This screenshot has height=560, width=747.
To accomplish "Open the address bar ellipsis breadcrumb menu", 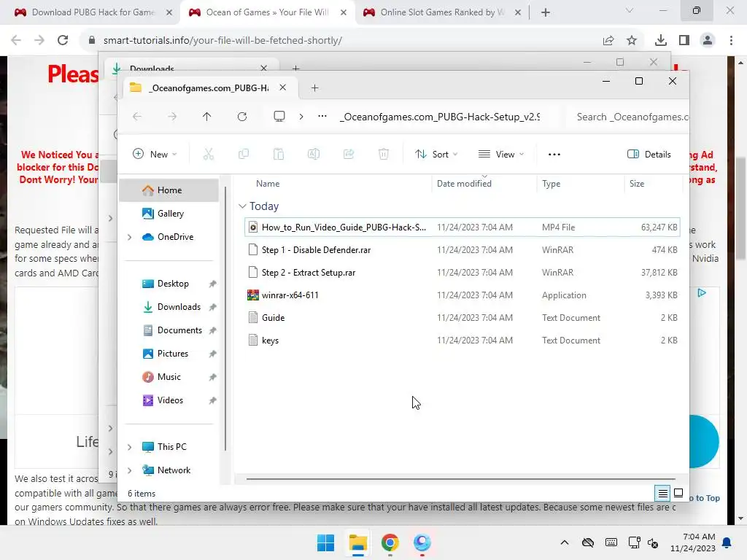I will 322,116.
